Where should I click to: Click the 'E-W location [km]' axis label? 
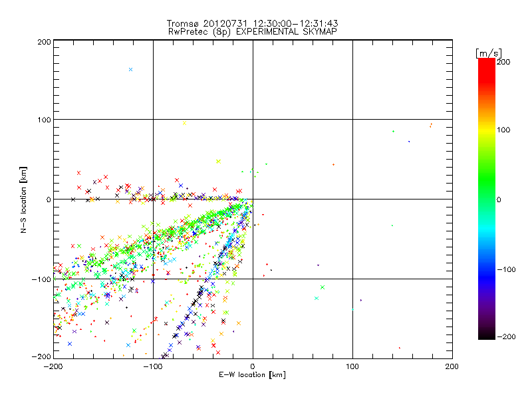pos(252,375)
